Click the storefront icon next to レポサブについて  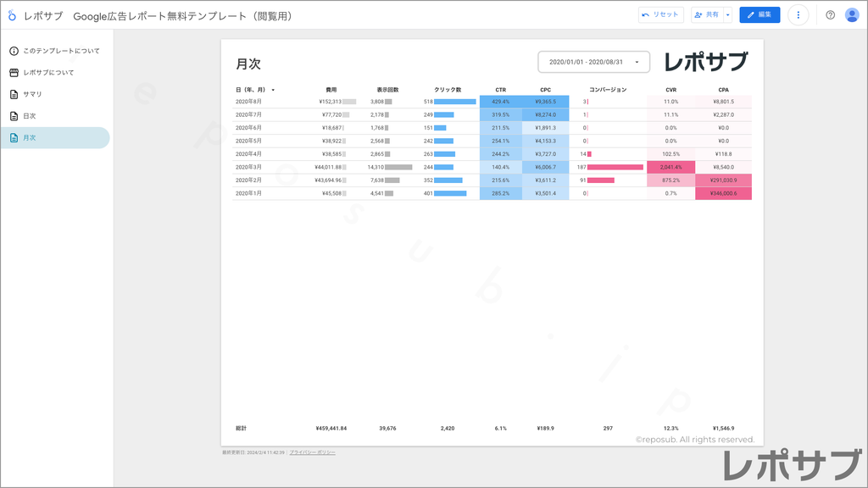(13, 72)
